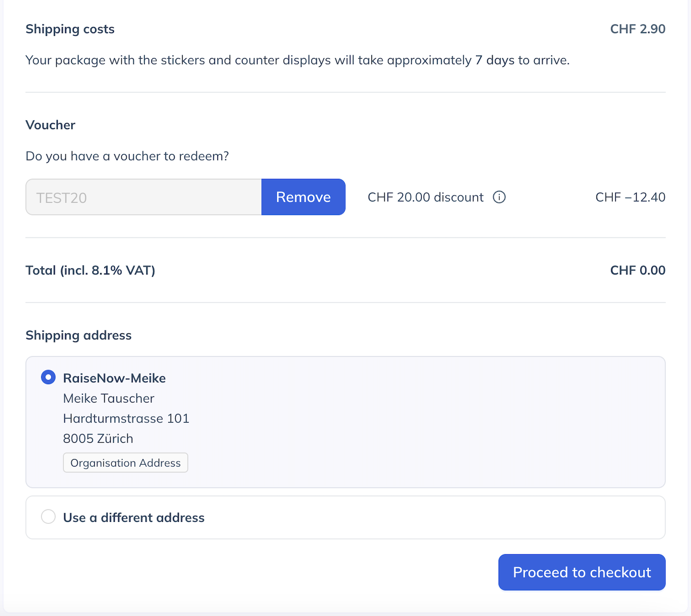Select the RaiseNow-Meike address radio button

(48, 377)
